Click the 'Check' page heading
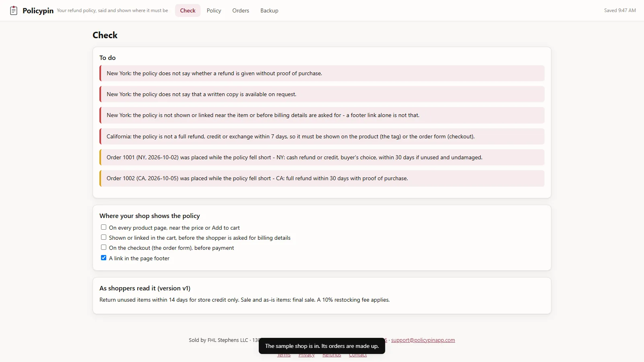Image resolution: width=644 pixels, height=362 pixels. pyautogui.click(x=105, y=35)
